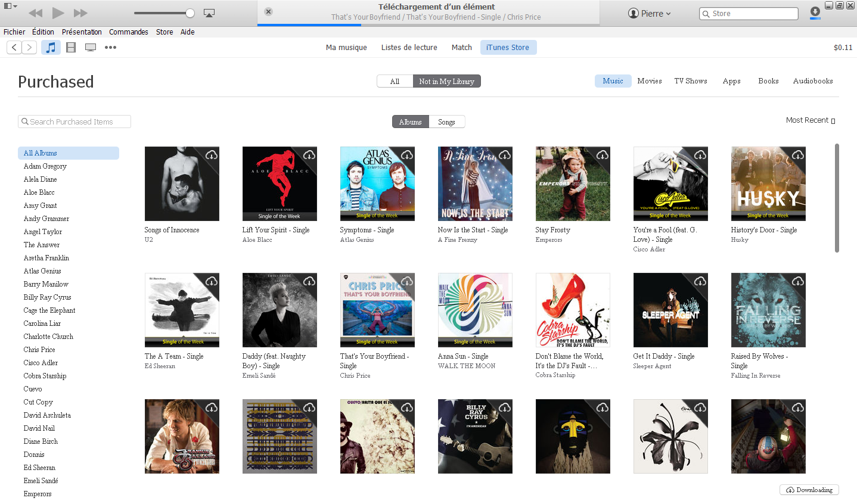
Task: Select Aloe Blacc in artist list
Action: (39, 192)
